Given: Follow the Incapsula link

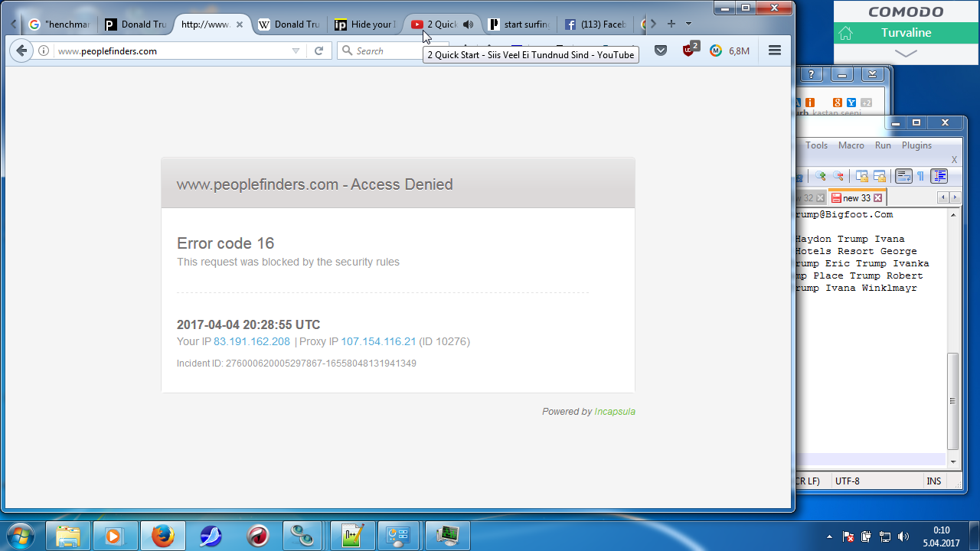Looking at the screenshot, I should click(615, 412).
